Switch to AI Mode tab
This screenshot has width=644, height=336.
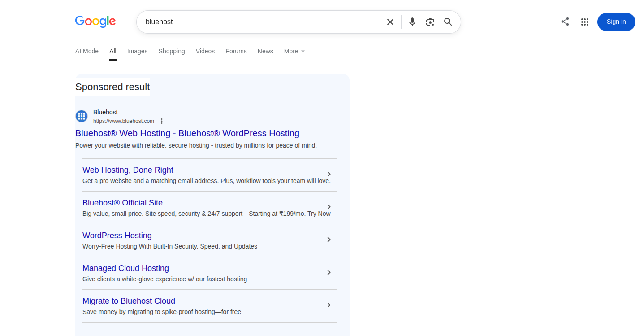(x=87, y=51)
